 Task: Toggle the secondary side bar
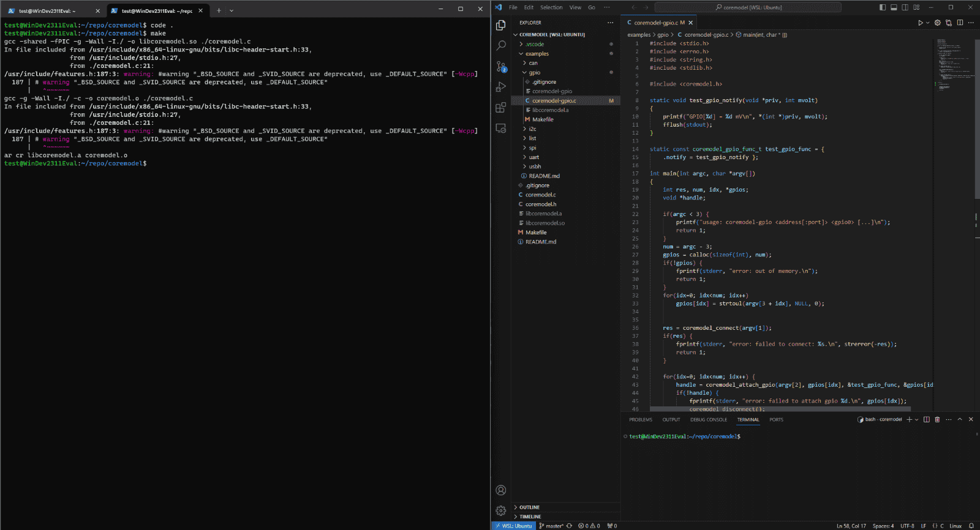(905, 7)
